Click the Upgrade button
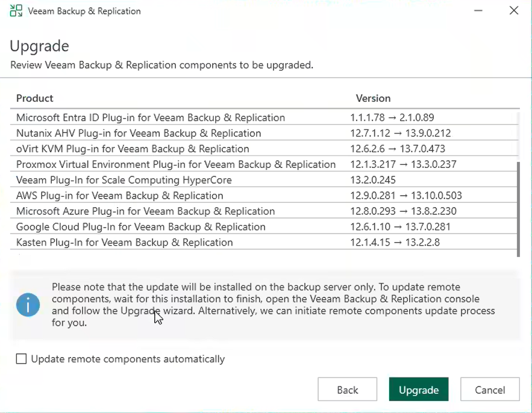532x413 pixels. point(418,390)
